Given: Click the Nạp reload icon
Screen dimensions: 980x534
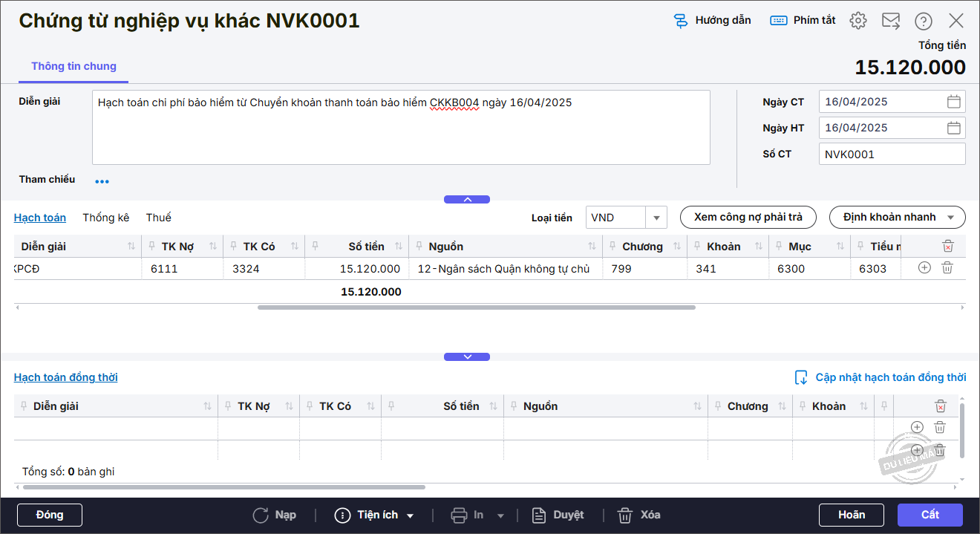Looking at the screenshot, I should (261, 515).
